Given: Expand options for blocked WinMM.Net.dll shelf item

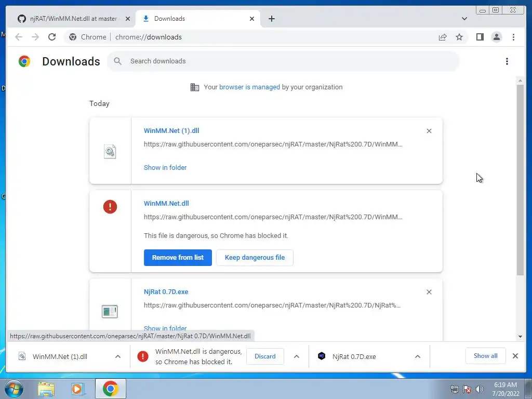Looking at the screenshot, I should pos(297,356).
